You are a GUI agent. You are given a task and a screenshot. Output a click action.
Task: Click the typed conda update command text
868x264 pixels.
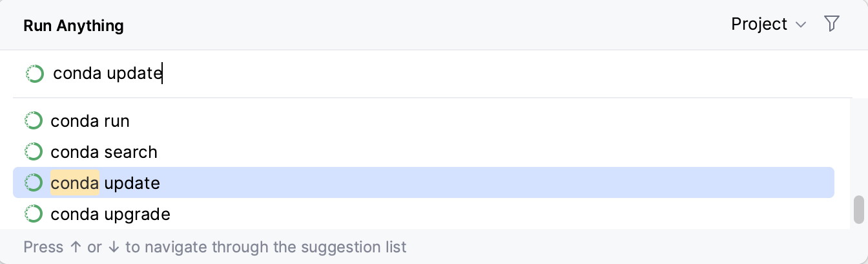107,74
